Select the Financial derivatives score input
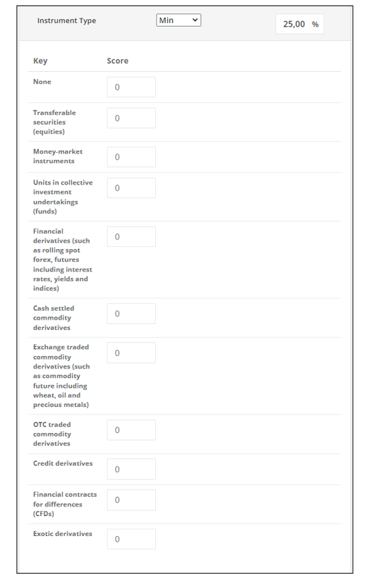Screen dimensions: 369x588 point(131,237)
